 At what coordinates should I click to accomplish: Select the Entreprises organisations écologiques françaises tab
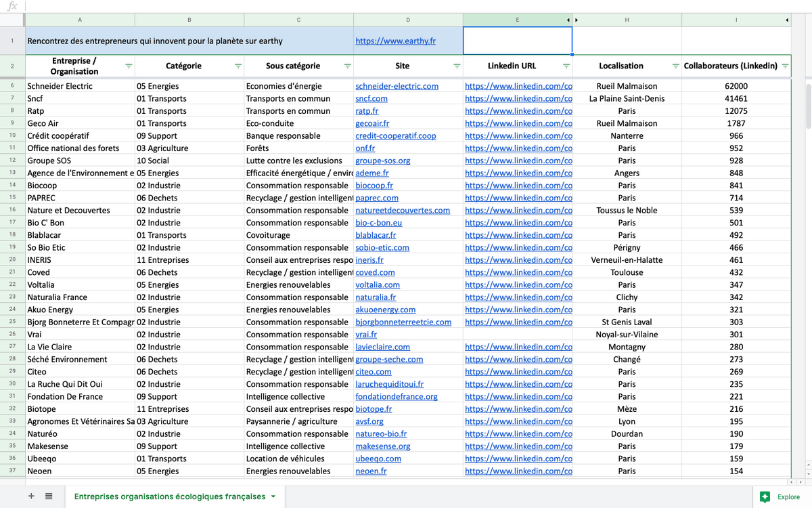[x=170, y=496]
